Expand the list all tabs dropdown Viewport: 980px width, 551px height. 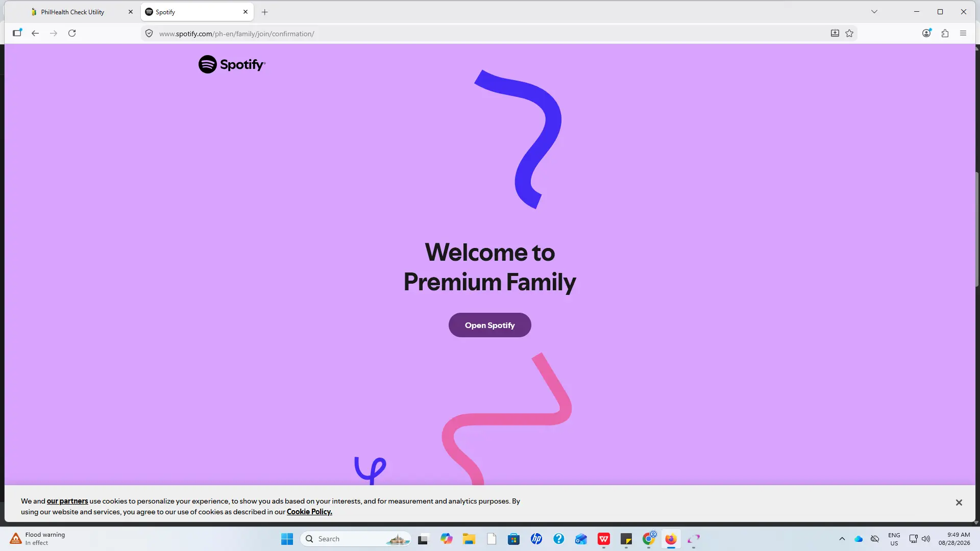pos(874,12)
